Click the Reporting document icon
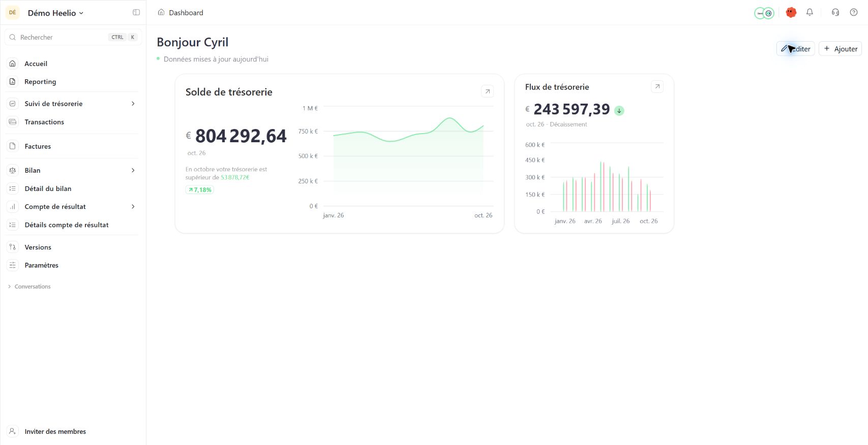 tap(13, 81)
